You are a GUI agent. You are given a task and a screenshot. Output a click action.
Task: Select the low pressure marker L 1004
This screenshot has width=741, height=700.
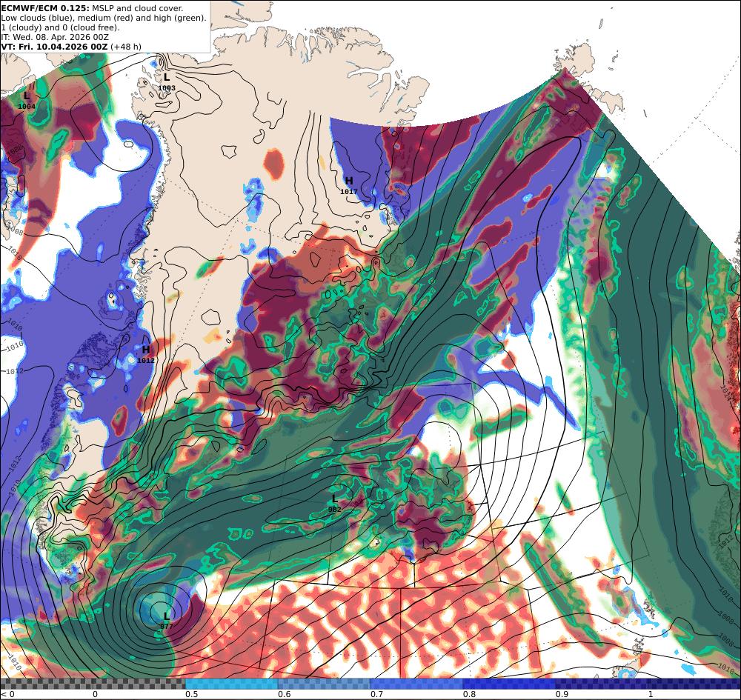tap(27, 100)
